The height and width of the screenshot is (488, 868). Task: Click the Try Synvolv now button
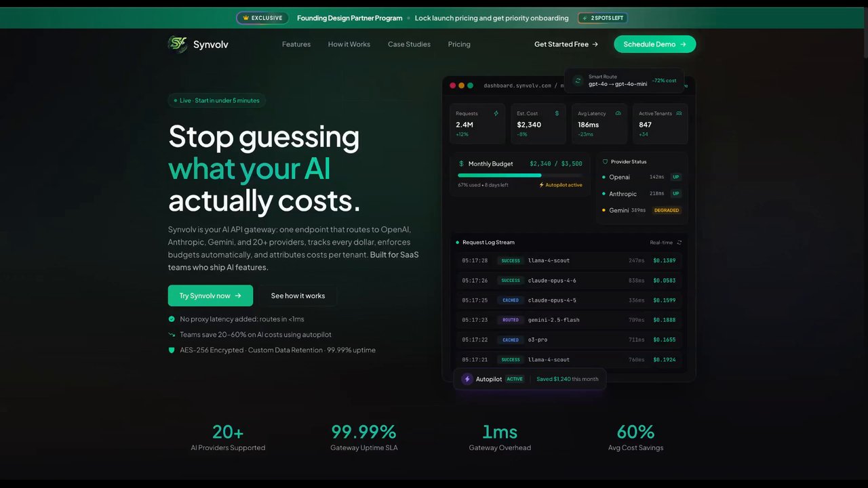210,296
